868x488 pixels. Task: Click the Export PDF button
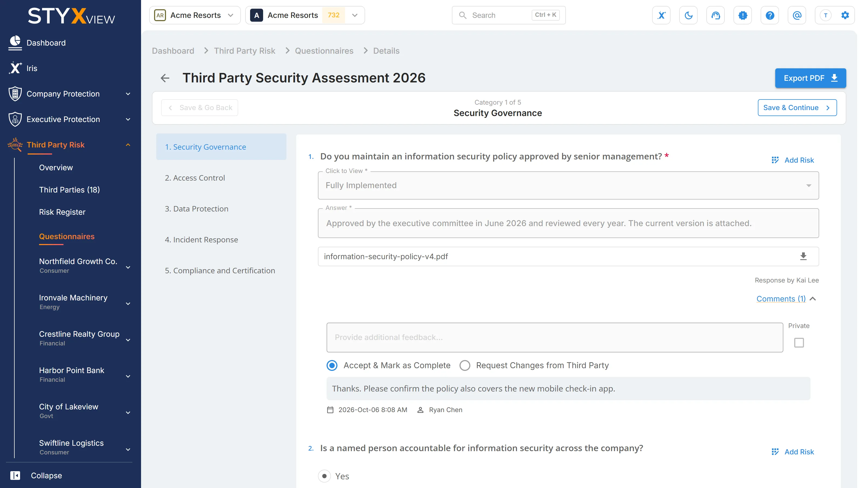[810, 78]
